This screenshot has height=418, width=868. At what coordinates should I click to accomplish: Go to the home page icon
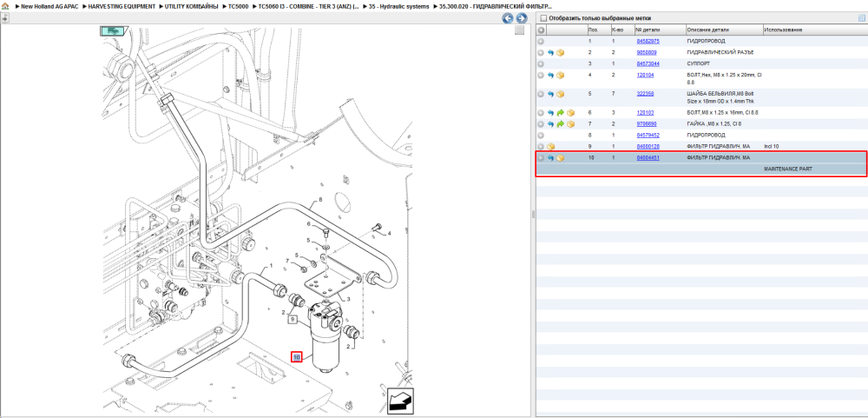point(5,6)
